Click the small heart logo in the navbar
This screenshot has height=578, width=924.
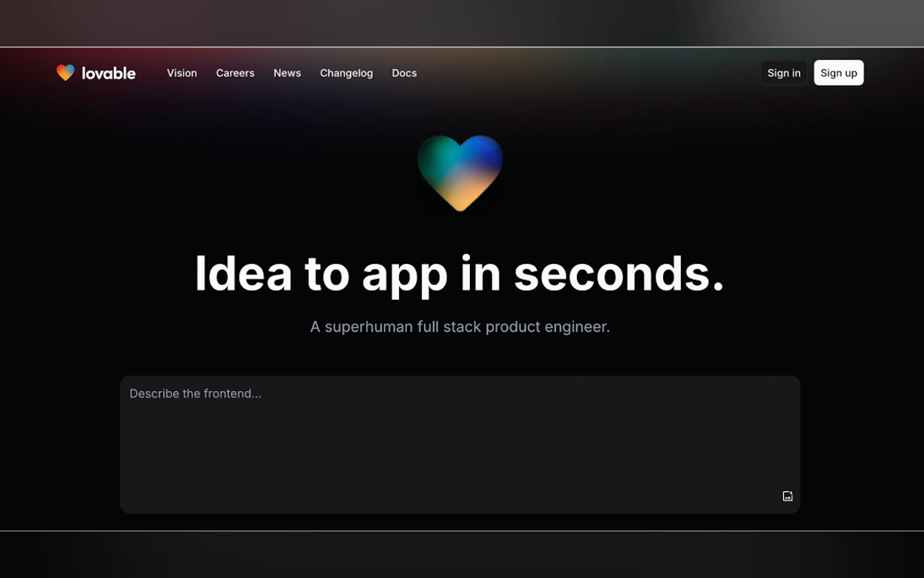pyautogui.click(x=65, y=72)
